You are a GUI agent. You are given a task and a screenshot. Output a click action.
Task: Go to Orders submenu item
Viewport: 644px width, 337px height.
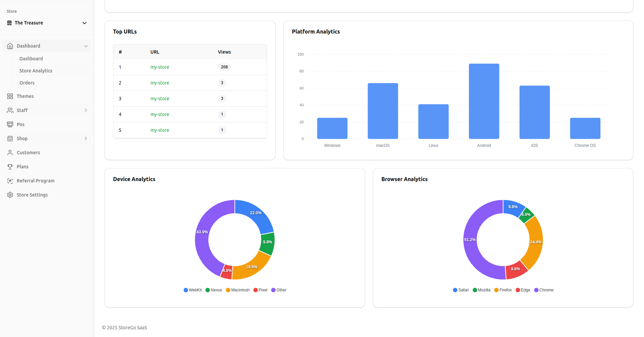click(27, 83)
